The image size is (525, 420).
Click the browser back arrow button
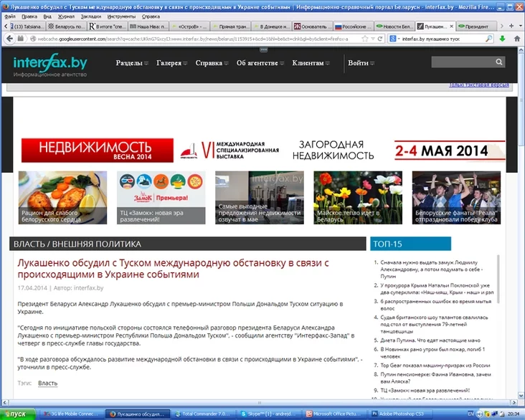[x=11, y=38]
